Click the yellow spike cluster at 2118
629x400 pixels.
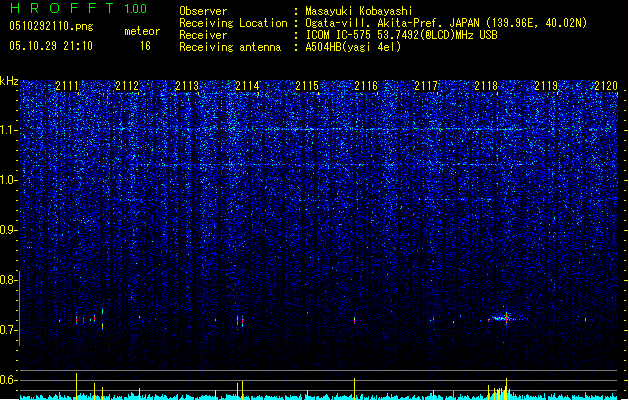point(499,389)
